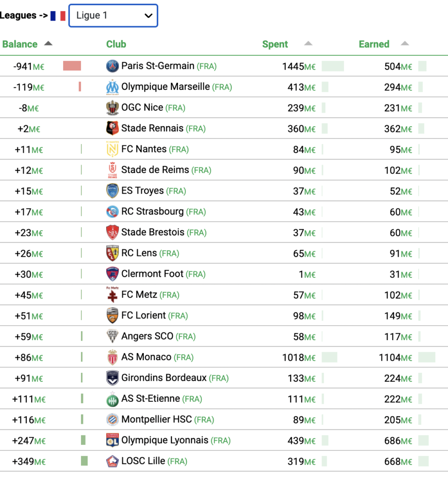Screen dimensions: 448x479
Task: Click the Stade Rennais crest icon
Action: click(112, 128)
